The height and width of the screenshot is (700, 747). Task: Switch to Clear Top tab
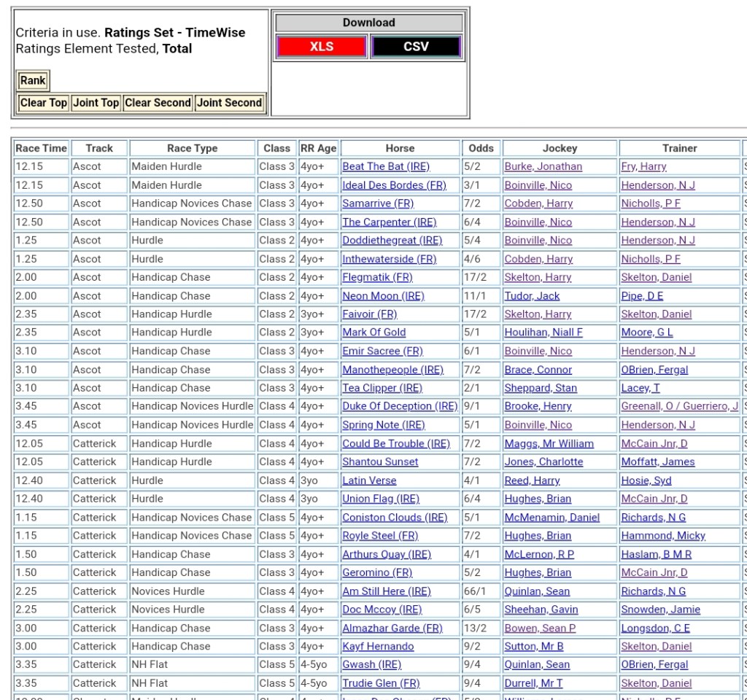tap(44, 103)
